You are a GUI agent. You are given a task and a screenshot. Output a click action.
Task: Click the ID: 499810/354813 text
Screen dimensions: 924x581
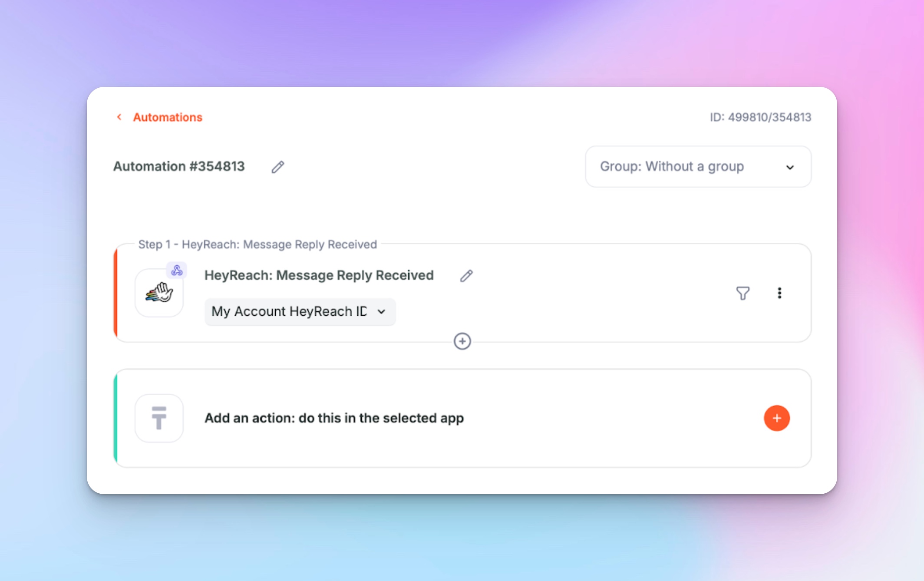pos(761,117)
